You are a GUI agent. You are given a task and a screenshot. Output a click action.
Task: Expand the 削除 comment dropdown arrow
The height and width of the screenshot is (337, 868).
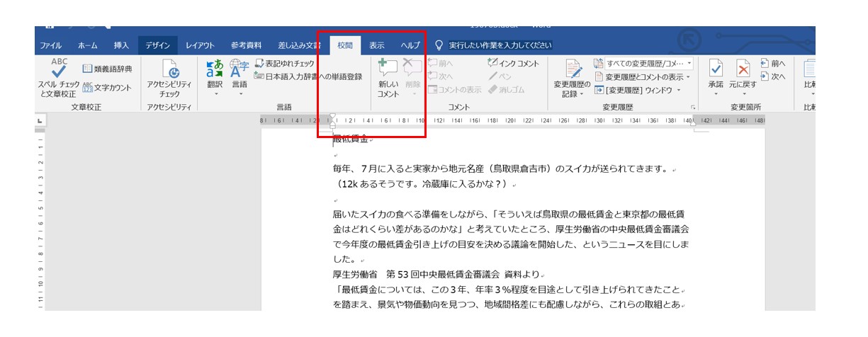coord(413,94)
